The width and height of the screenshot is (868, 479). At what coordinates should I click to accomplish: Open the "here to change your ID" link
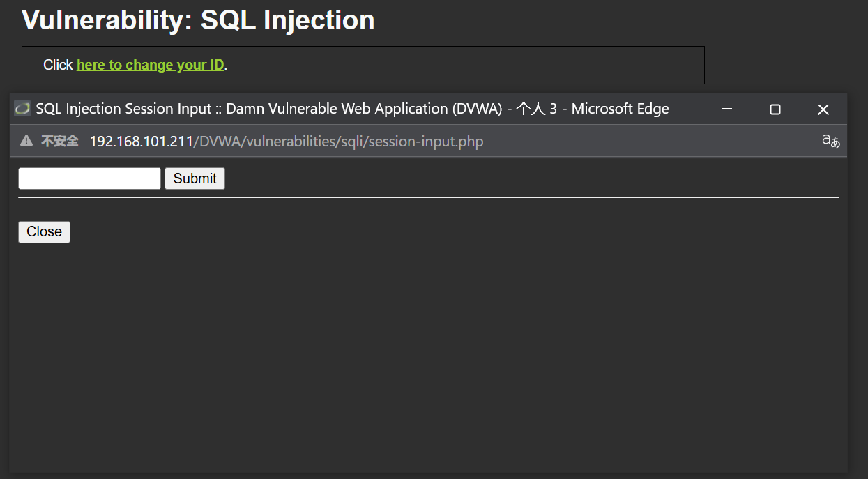pos(151,65)
